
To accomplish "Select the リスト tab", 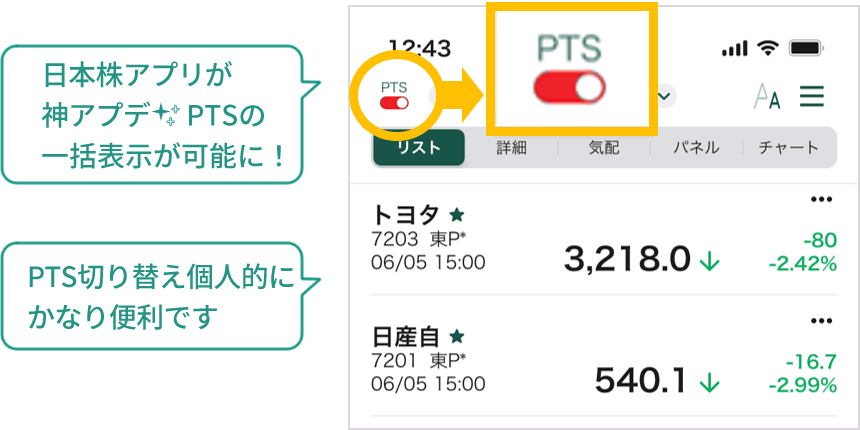I will coord(418,148).
